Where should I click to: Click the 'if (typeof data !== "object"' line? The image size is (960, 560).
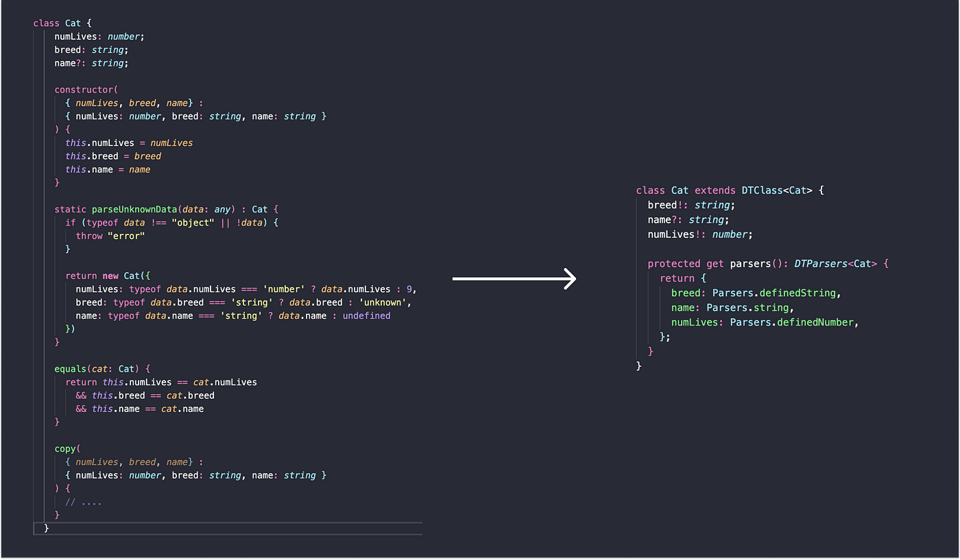point(172,223)
